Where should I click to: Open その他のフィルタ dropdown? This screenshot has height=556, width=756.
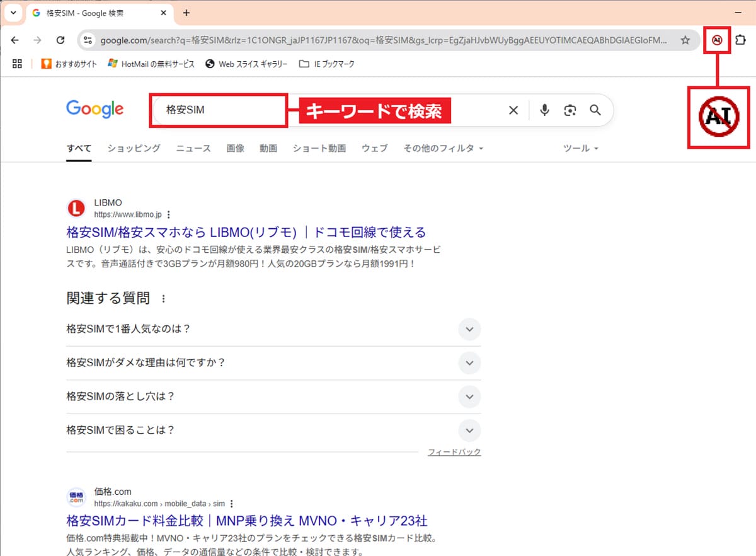pos(444,148)
